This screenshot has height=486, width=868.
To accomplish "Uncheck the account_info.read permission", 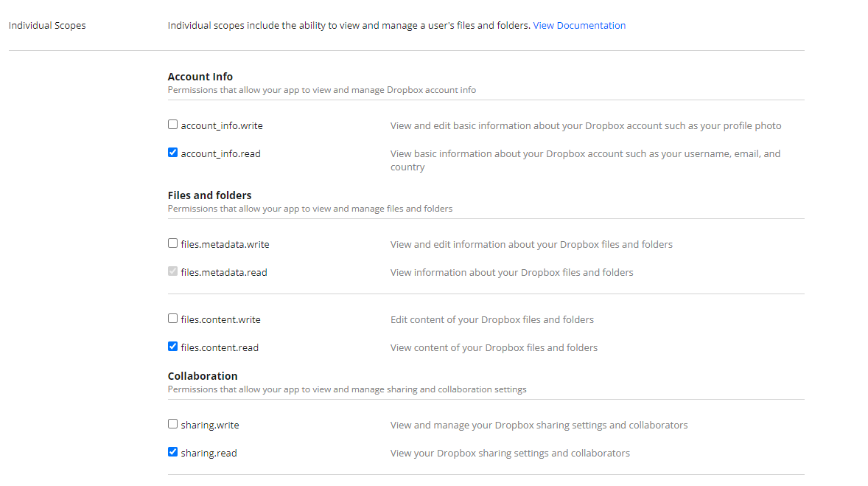I will click(172, 152).
